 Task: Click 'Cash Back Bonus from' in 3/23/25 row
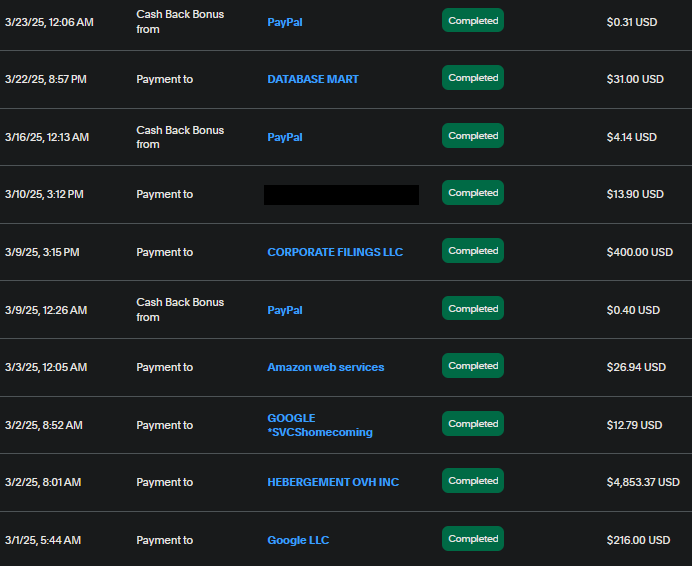point(180,22)
